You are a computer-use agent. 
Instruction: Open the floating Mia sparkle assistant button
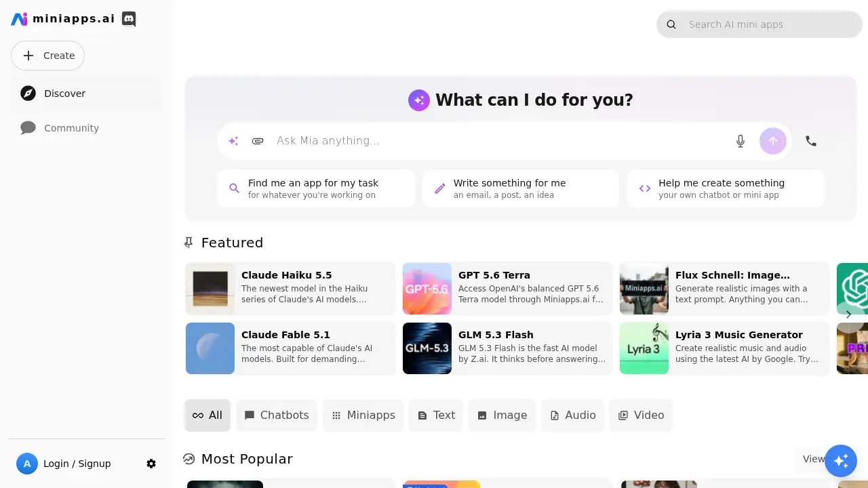(x=841, y=461)
